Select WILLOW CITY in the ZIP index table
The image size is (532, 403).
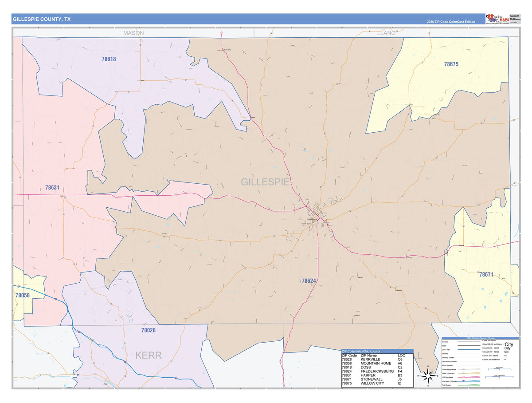[373, 384]
